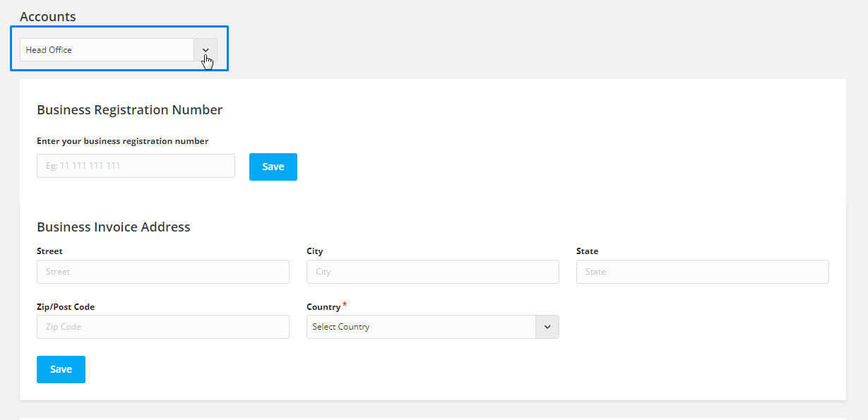Save the business invoice address
Image resolution: width=868 pixels, height=420 pixels.
point(61,369)
